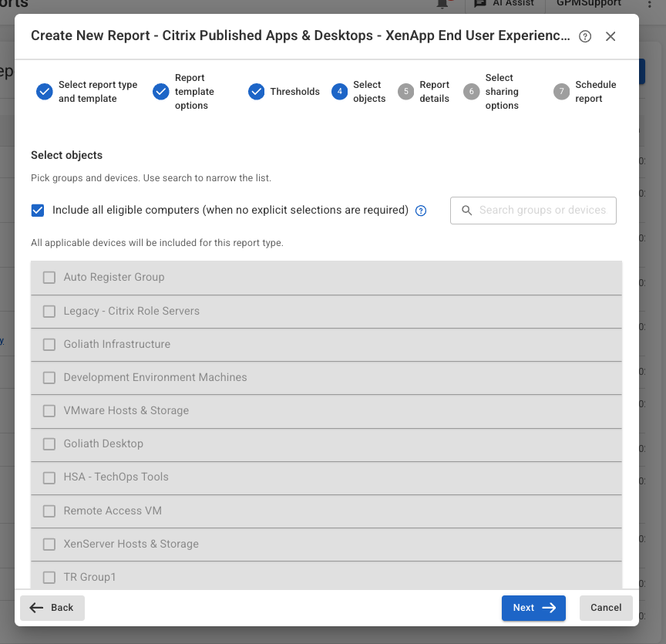This screenshot has height=644, width=666.
Task: Uncheck Include all eligible computers checkbox
Action: click(x=37, y=211)
